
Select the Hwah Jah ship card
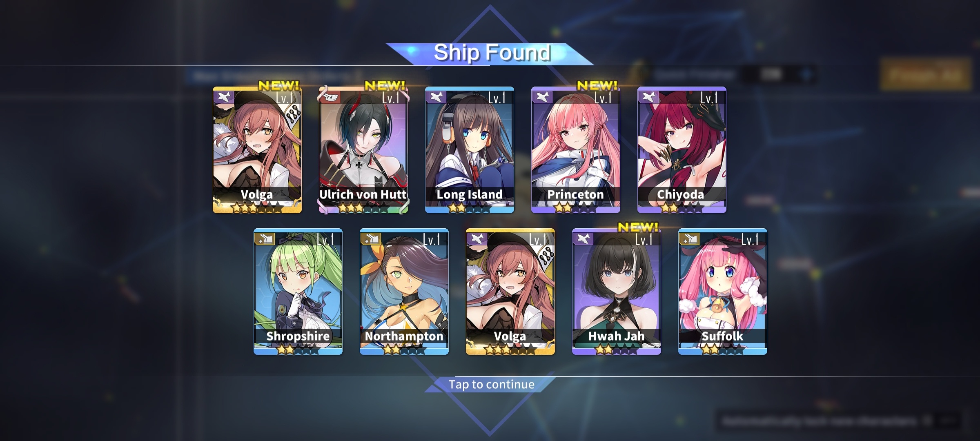point(617,292)
